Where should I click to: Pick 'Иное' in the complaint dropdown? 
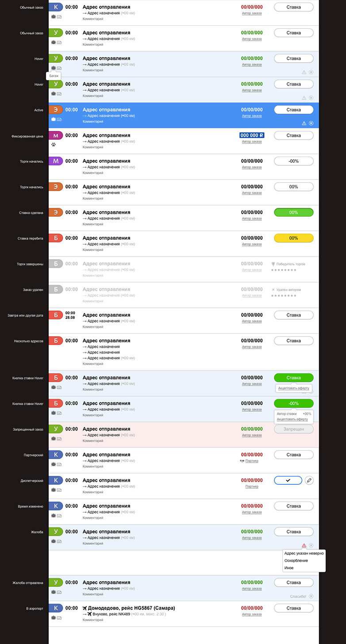tap(289, 568)
